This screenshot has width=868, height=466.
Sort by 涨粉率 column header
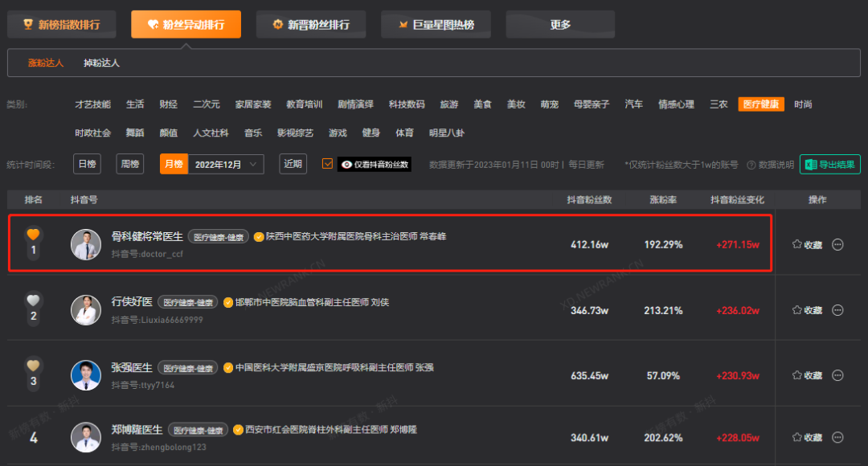click(663, 200)
